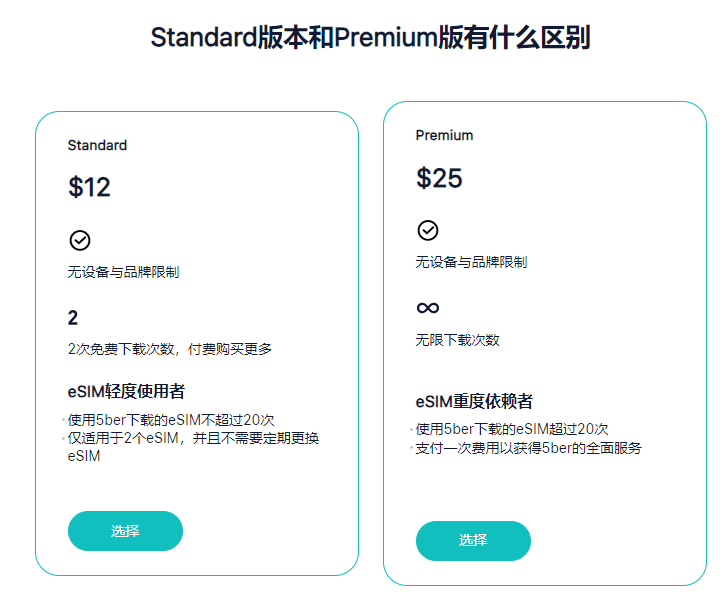Click the infinity symbol in Premium card
This screenshot has width=728, height=597.
[428, 307]
